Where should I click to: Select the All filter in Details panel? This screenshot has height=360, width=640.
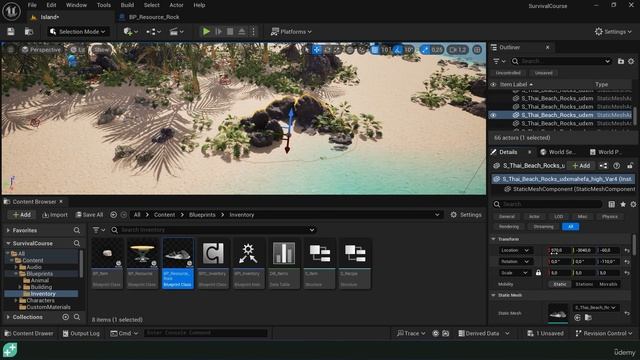point(570,227)
